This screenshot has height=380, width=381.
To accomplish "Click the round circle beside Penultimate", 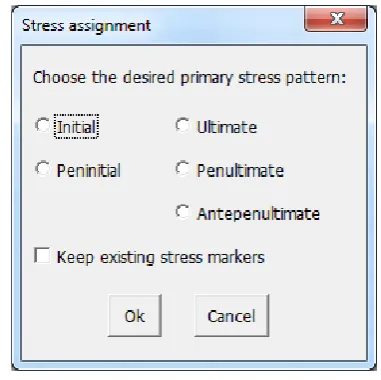I will point(183,168).
